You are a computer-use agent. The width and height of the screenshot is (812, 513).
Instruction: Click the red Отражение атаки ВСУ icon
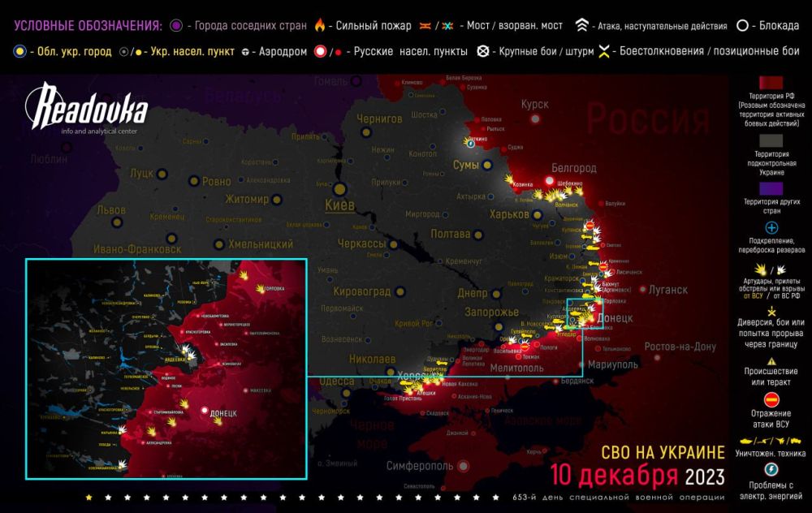click(x=771, y=399)
